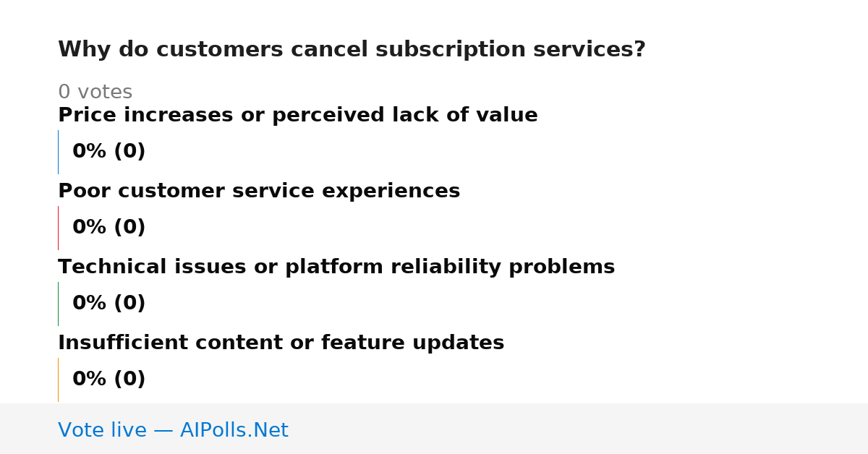
Task: Click the gray footer banner area
Action: click(x=434, y=429)
